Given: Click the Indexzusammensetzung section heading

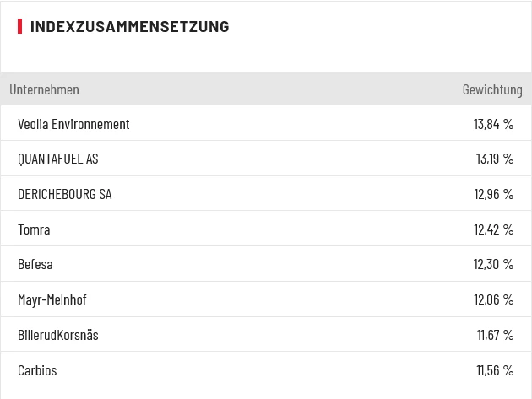Looking at the screenshot, I should 129,26.
